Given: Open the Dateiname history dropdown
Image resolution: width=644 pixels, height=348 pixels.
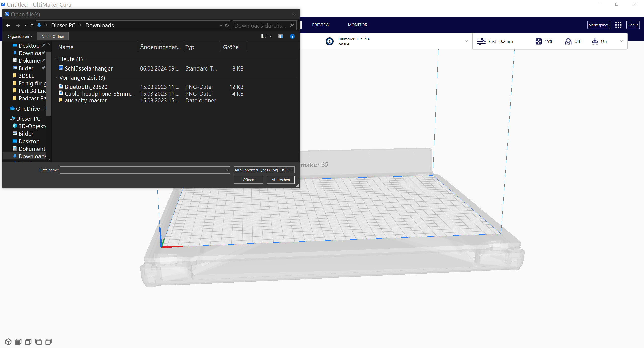Looking at the screenshot, I should tap(227, 170).
